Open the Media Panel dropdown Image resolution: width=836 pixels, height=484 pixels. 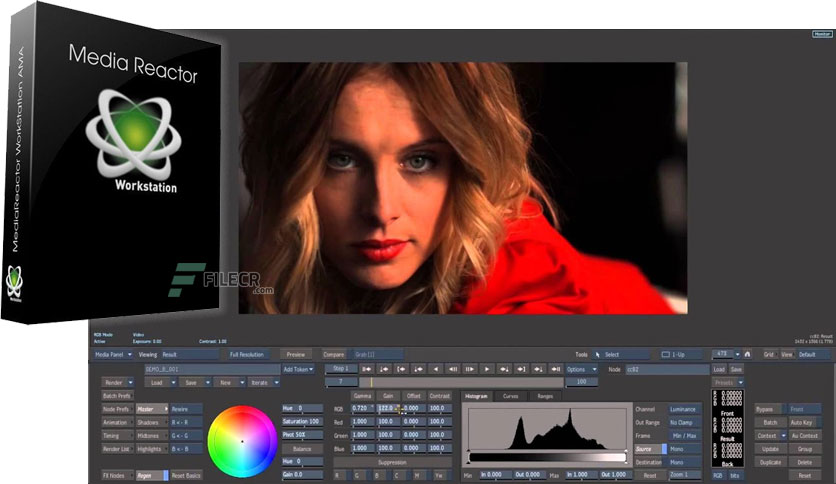point(113,354)
